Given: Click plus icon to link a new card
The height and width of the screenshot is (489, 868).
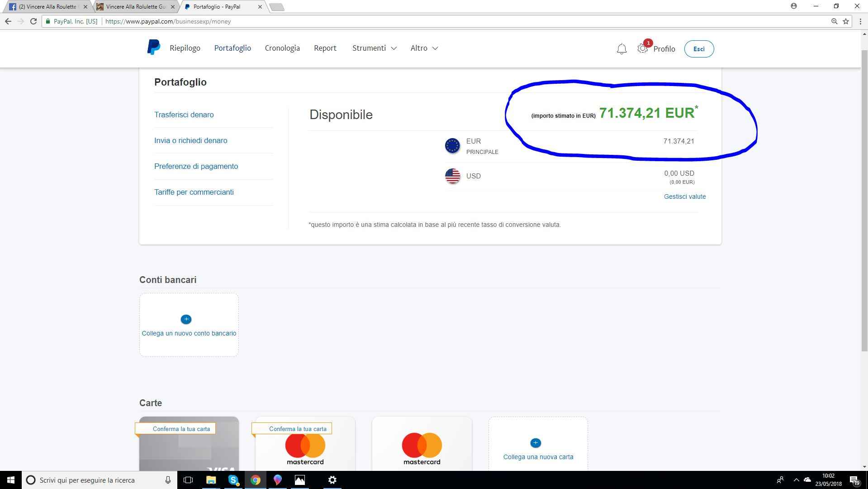Looking at the screenshot, I should (535, 443).
